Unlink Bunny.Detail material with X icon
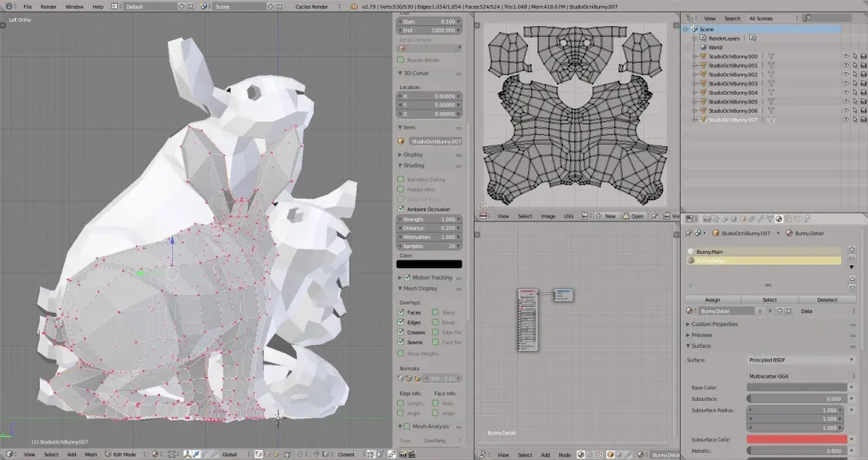The image size is (868, 460). coord(789,311)
